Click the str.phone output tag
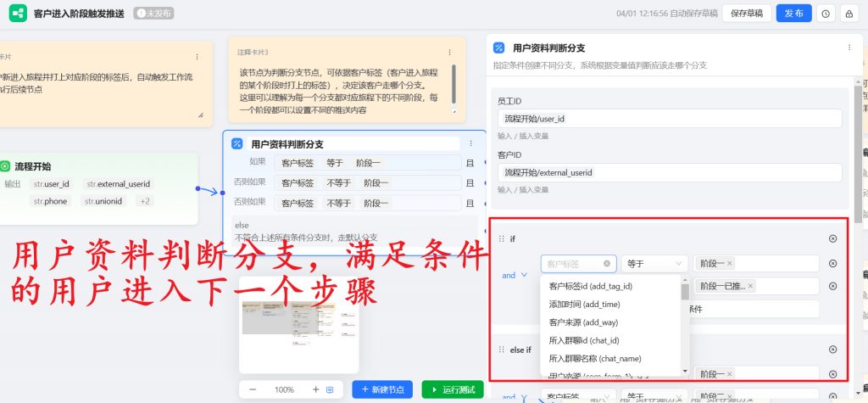Screen dimensions: 868x403 [x=50, y=201]
